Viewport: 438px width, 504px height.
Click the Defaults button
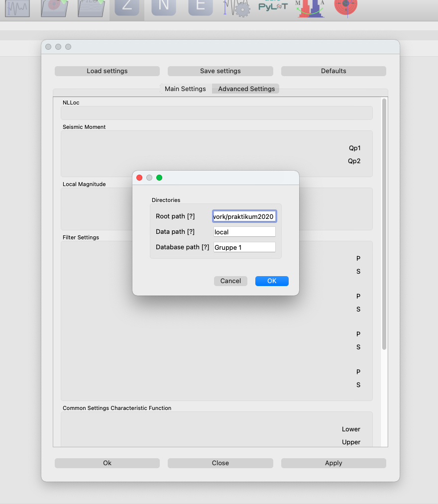333,71
